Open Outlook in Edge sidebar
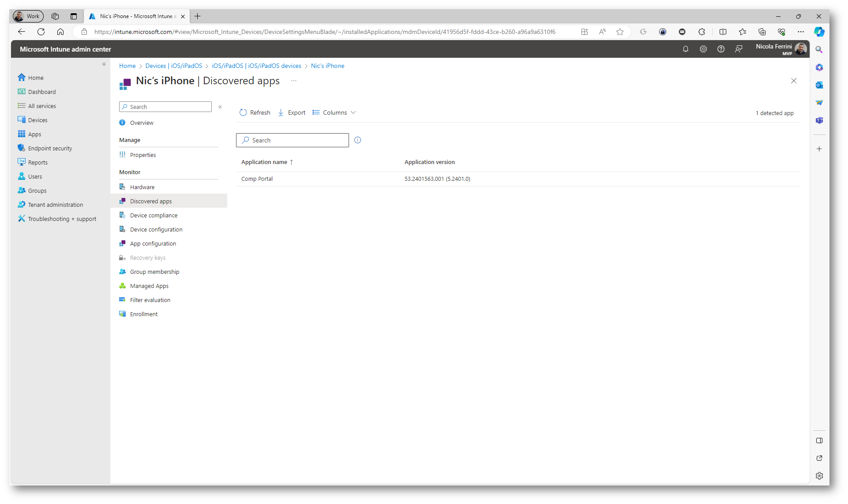 [x=819, y=85]
